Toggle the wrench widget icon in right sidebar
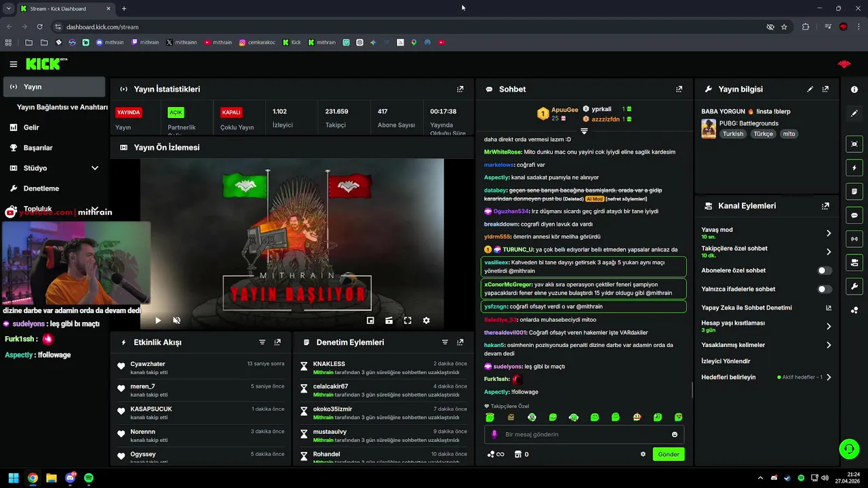Screen dimensions: 868x488 pos(854,286)
